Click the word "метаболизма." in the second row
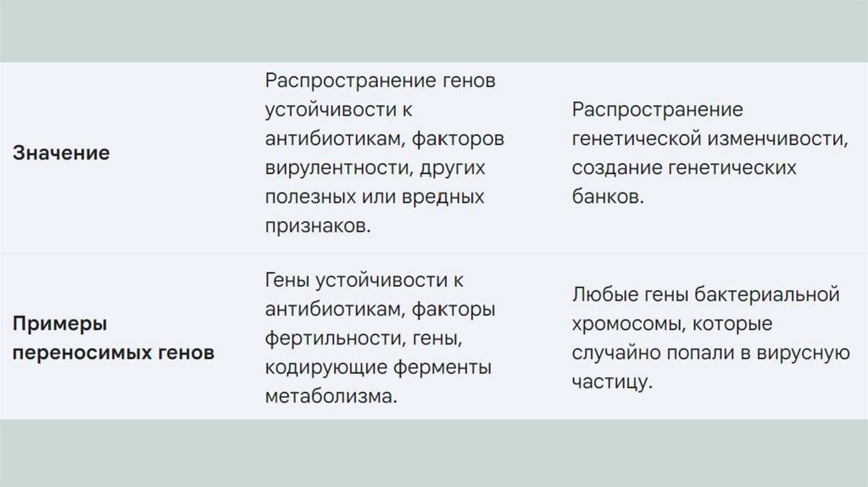Screen dimensions: 868x487 331,396
